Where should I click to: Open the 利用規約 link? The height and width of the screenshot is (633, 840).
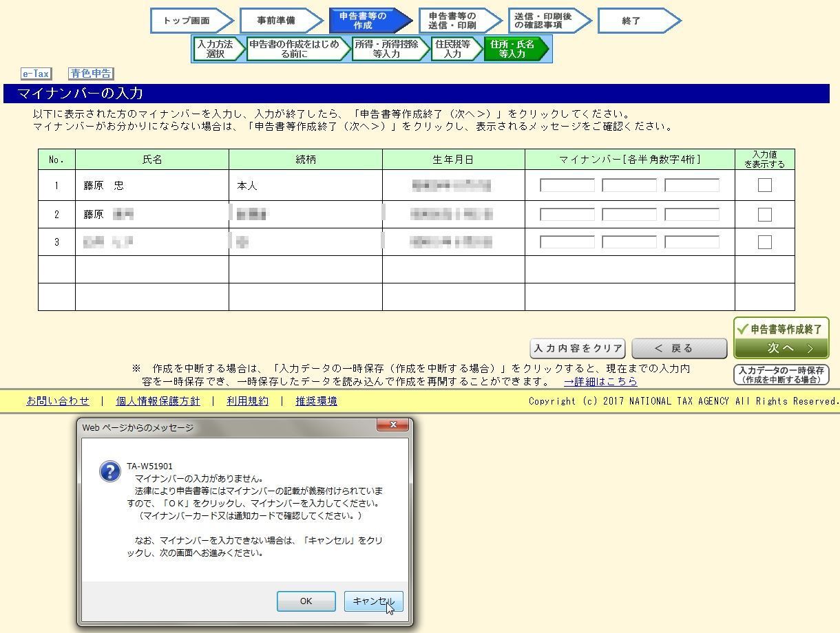(248, 401)
